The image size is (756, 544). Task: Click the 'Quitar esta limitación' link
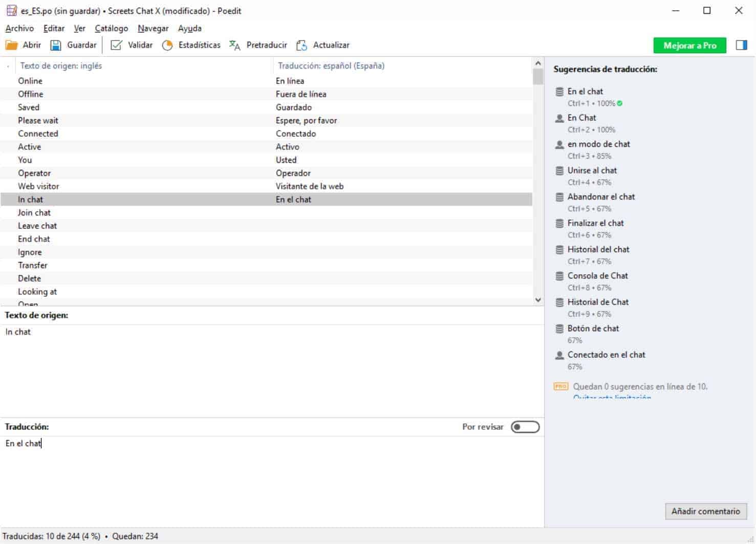click(x=612, y=398)
